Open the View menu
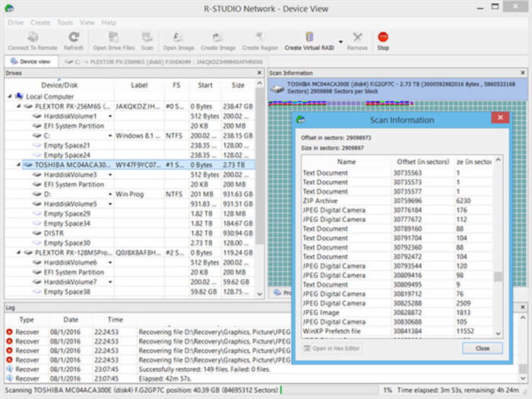Viewport: 532px width, 399px height. click(x=87, y=22)
